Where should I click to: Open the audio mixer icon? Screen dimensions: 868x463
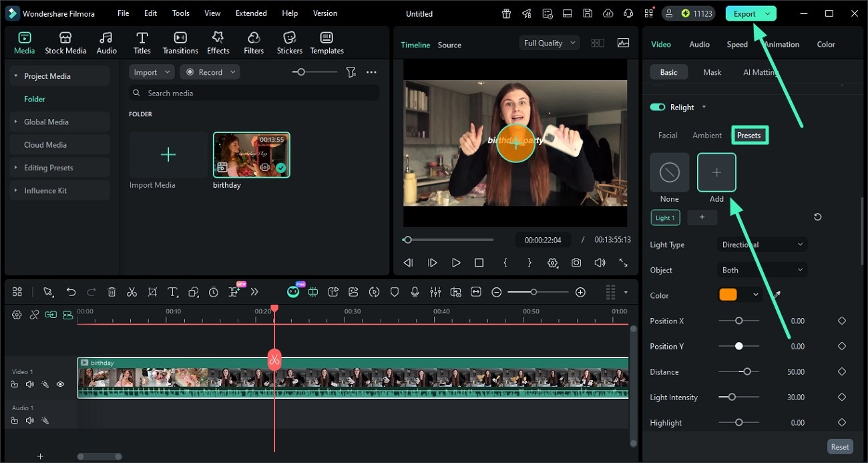point(436,292)
